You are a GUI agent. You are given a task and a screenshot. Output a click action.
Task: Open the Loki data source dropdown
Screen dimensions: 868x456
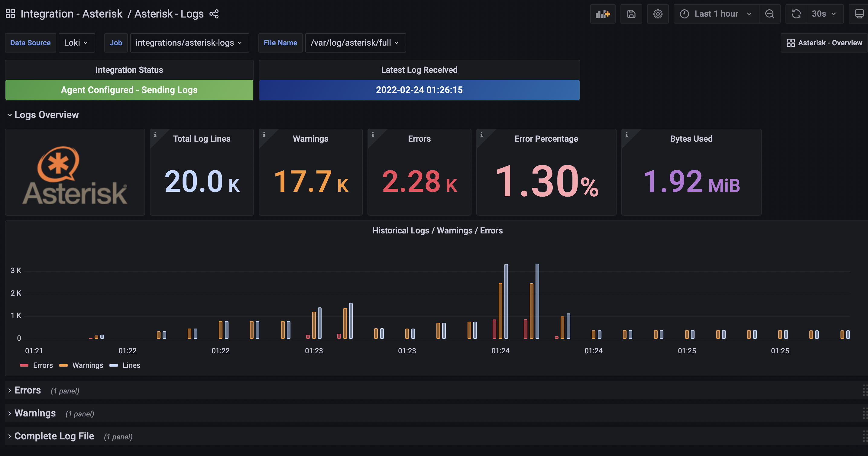pos(76,43)
